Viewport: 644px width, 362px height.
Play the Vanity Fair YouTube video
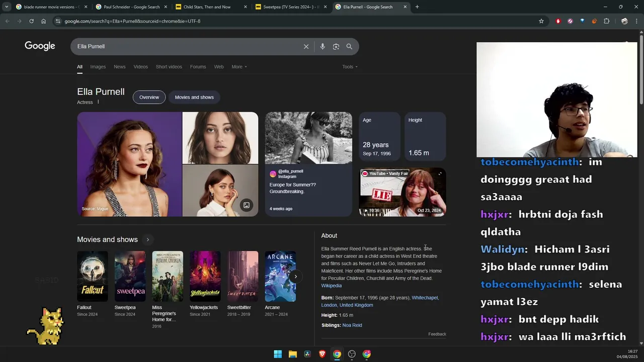pyautogui.click(x=403, y=193)
